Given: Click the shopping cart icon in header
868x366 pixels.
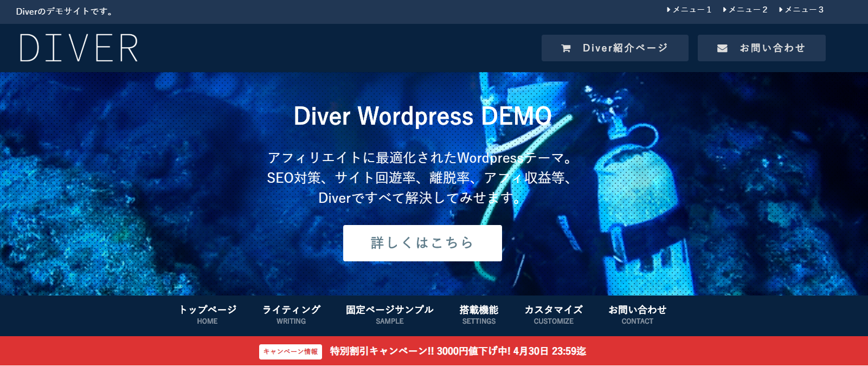Looking at the screenshot, I should pyautogui.click(x=566, y=48).
